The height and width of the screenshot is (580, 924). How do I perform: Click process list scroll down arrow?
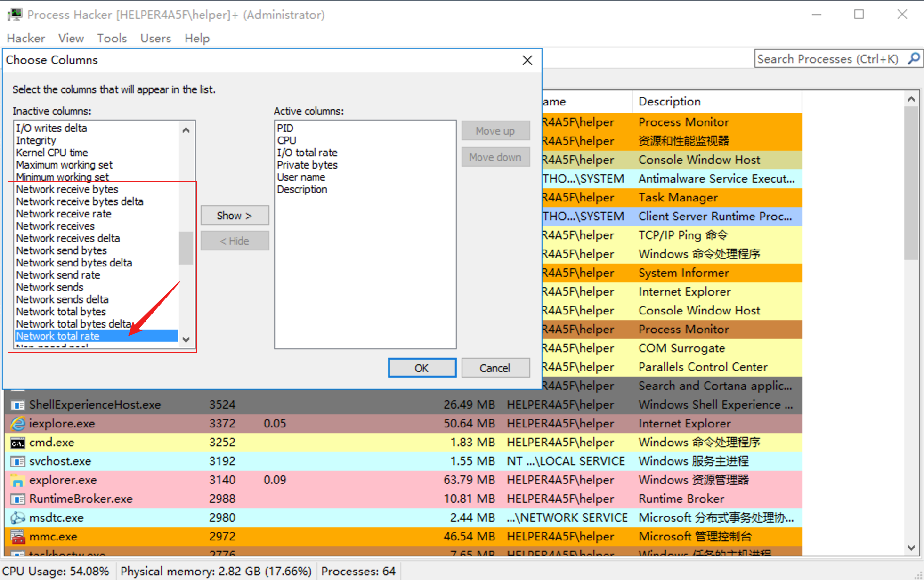point(911,548)
